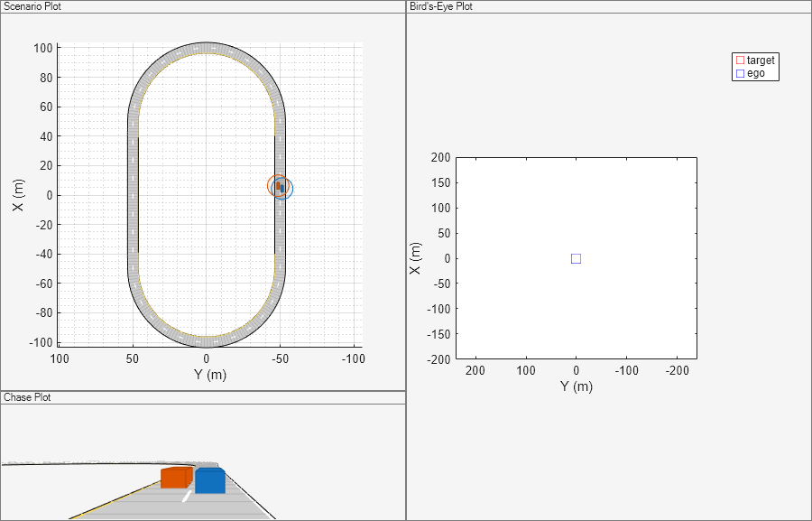
Task: Click the orange circle on scenario track
Action: click(278, 186)
